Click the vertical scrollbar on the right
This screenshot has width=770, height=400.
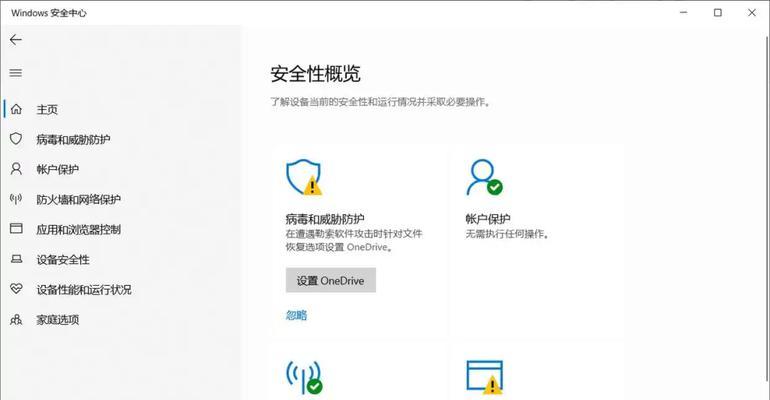[x=767, y=209]
